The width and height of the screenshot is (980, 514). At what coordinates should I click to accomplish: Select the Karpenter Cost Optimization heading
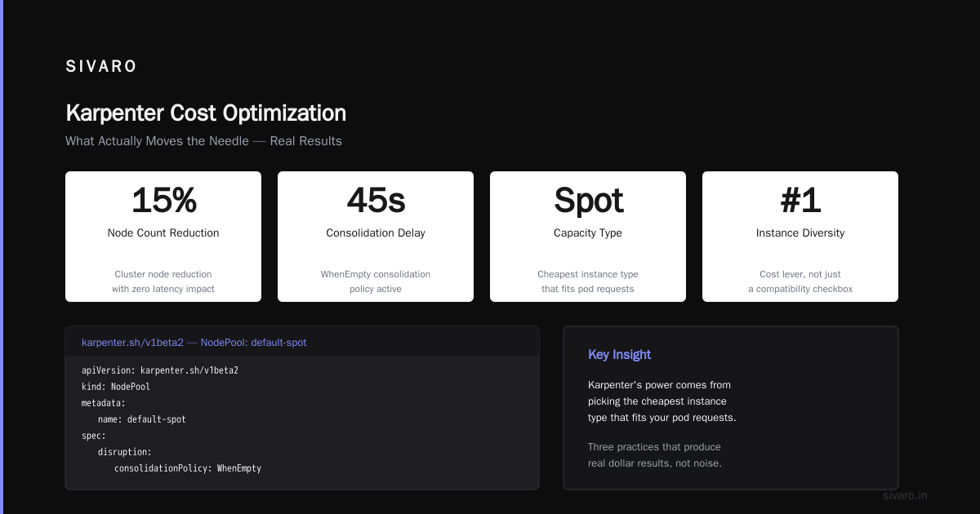(x=206, y=113)
